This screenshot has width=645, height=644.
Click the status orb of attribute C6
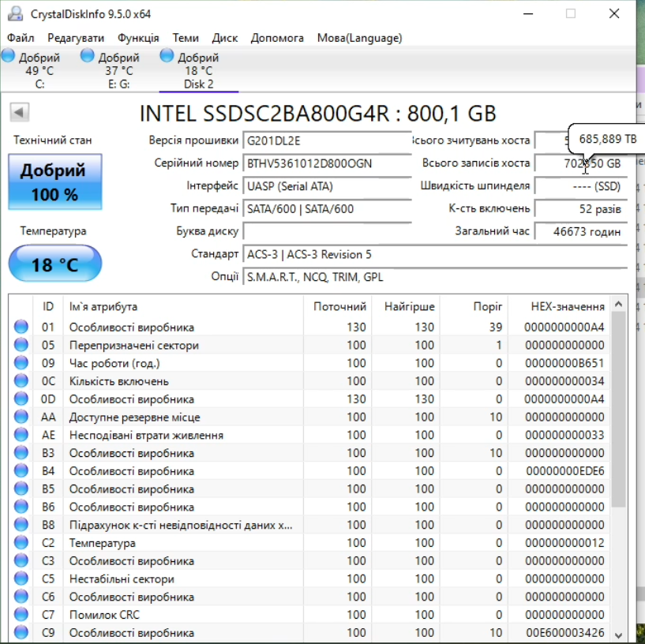[x=21, y=597]
